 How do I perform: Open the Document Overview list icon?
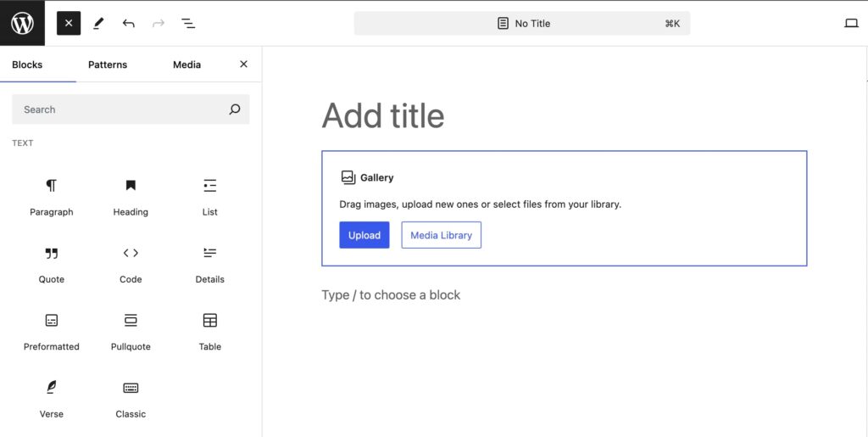tap(188, 23)
